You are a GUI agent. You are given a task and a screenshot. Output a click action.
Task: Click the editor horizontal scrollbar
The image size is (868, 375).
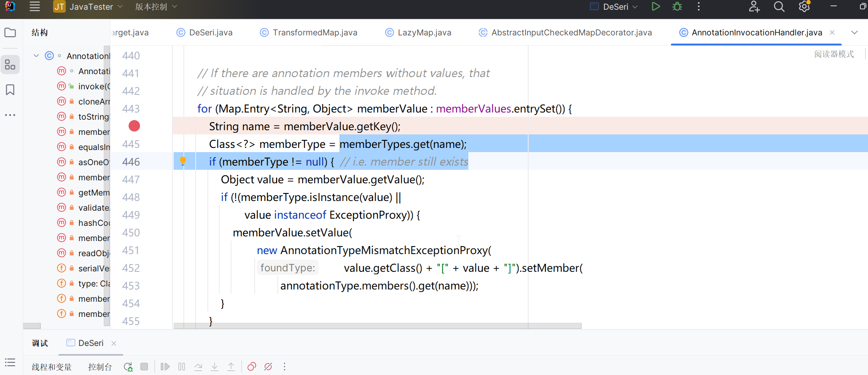tap(377, 326)
